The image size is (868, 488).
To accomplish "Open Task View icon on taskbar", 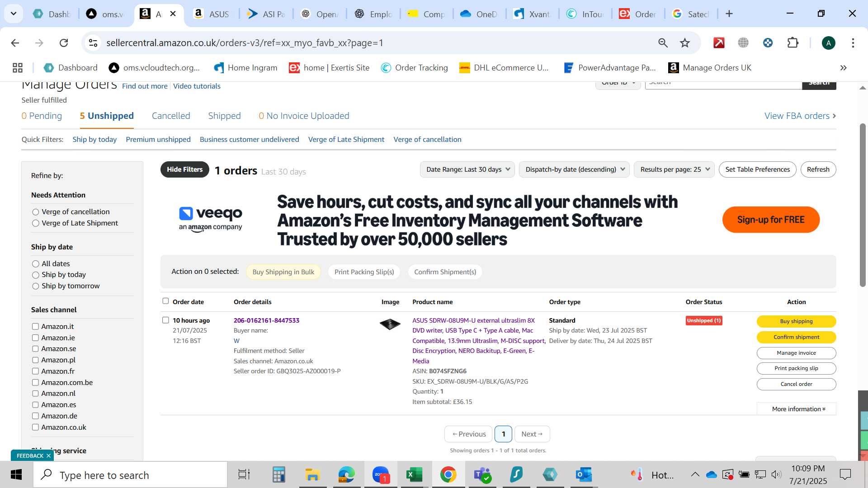I will [x=244, y=475].
